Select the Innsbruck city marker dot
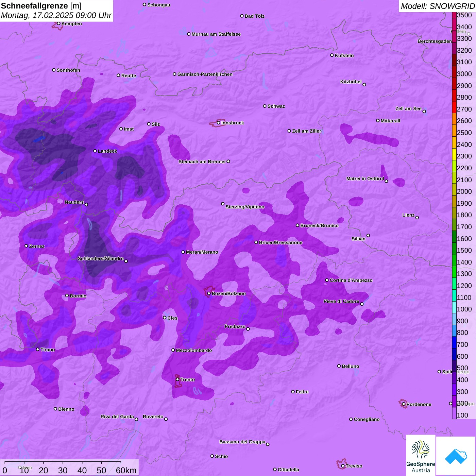Image resolution: width=476 pixels, height=476 pixels. (x=218, y=123)
